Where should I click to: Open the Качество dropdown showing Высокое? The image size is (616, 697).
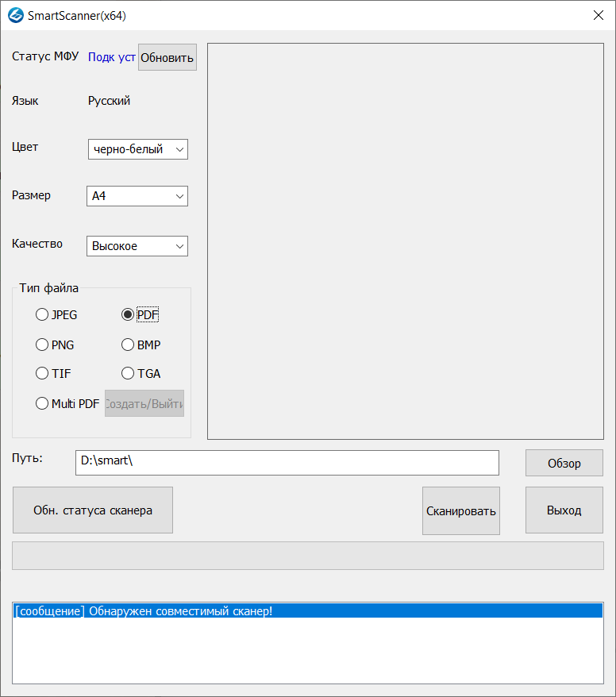pos(137,246)
